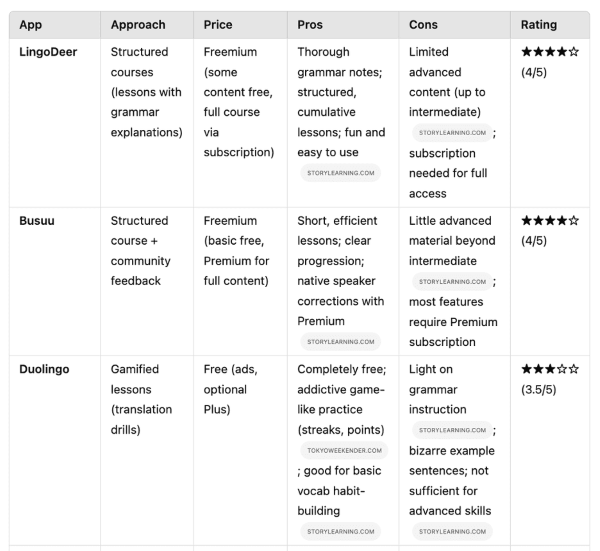Screen dimensions: 600x551
Task: Open StoryLearning source chip in LingoDeer Pros
Action: tap(340, 173)
